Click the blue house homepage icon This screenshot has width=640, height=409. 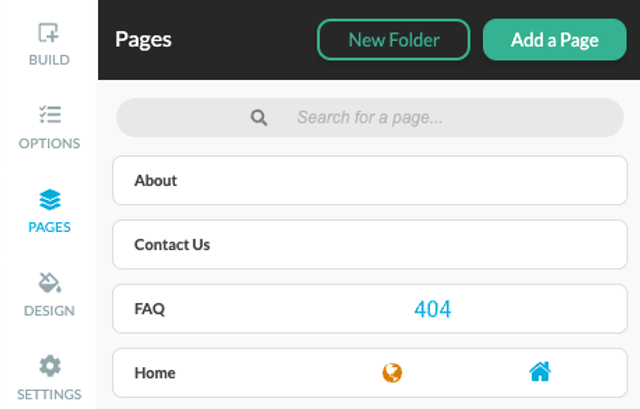point(540,371)
